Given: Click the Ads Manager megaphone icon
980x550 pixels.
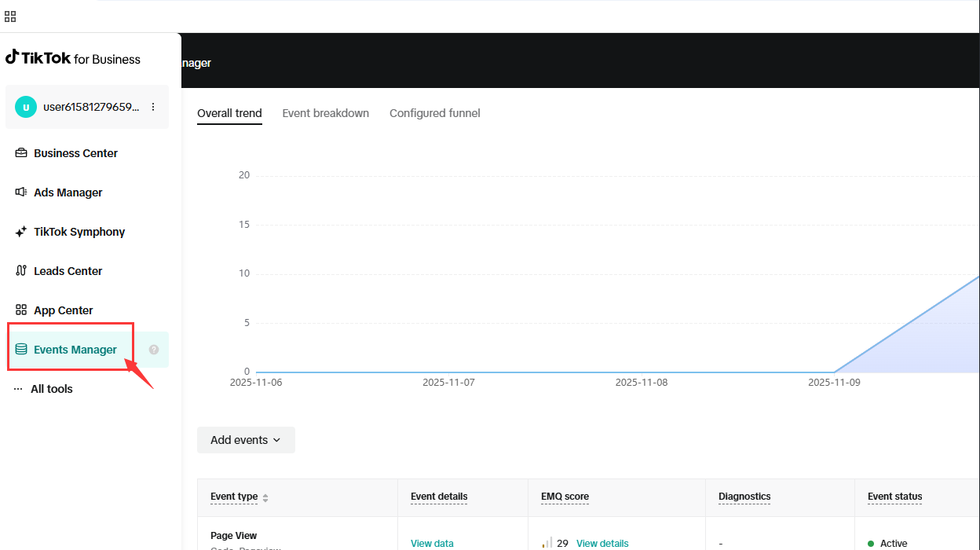Looking at the screenshot, I should 21,192.
